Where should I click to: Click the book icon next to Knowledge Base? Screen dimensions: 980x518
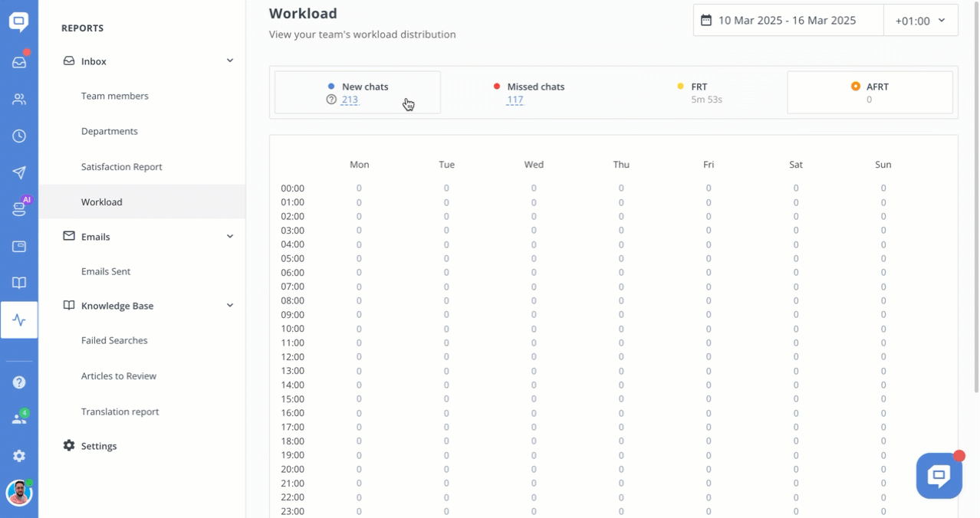(x=69, y=305)
